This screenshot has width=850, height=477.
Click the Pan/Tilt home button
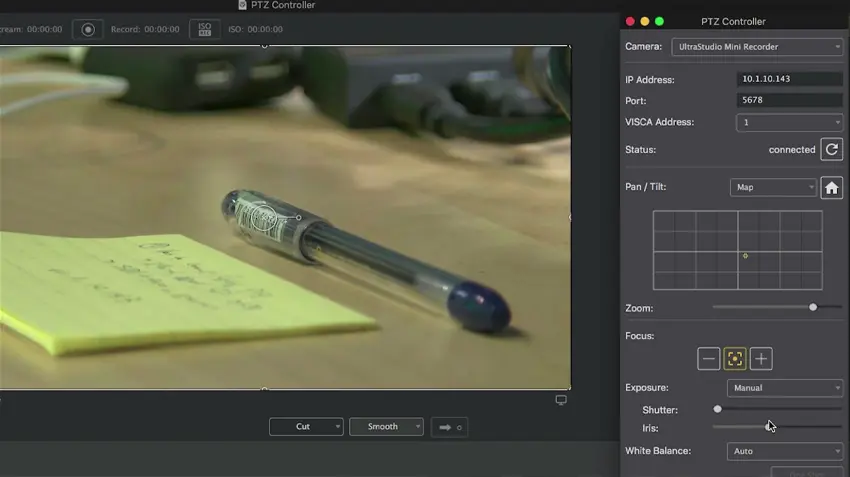832,188
